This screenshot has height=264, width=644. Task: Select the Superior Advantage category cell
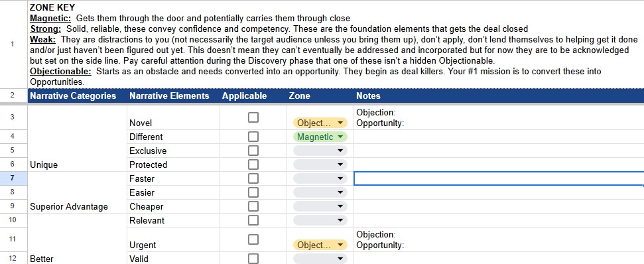pos(76,192)
